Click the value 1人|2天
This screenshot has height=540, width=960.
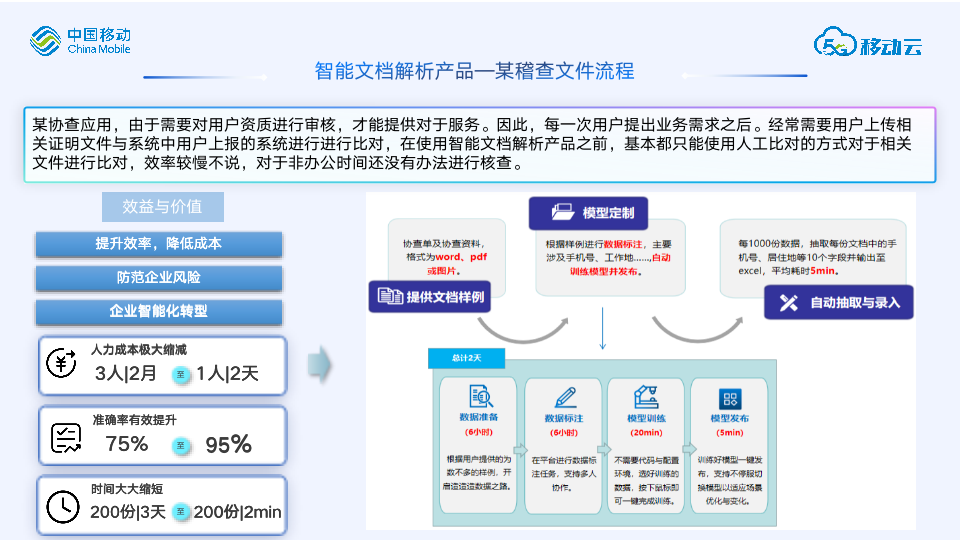tap(227, 373)
